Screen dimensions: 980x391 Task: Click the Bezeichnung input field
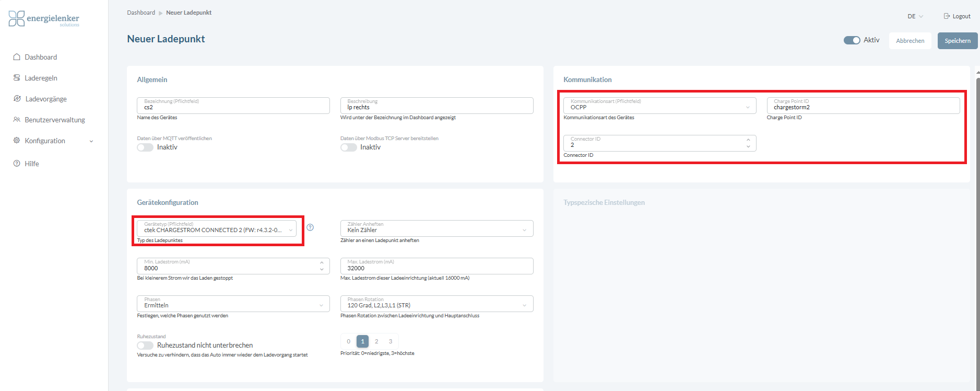[x=233, y=106]
